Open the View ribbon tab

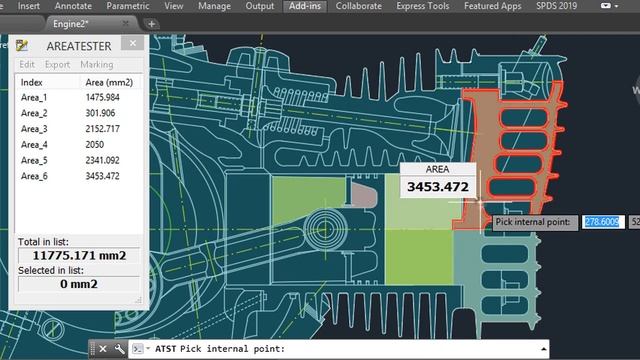pos(173,6)
